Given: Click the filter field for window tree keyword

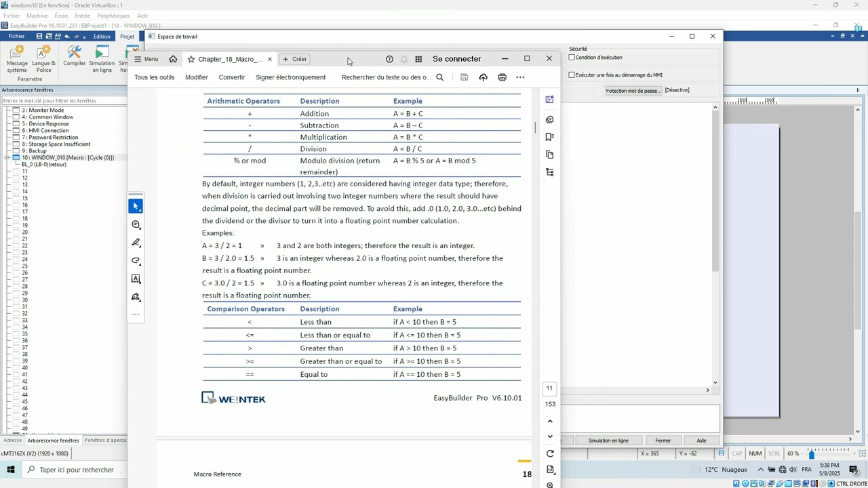Looking at the screenshot, I should coord(64,100).
